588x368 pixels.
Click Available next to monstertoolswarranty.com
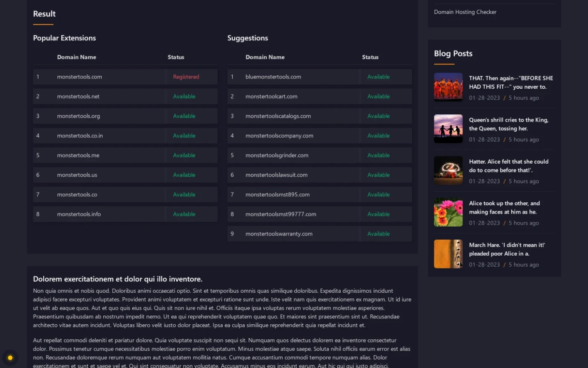click(378, 234)
